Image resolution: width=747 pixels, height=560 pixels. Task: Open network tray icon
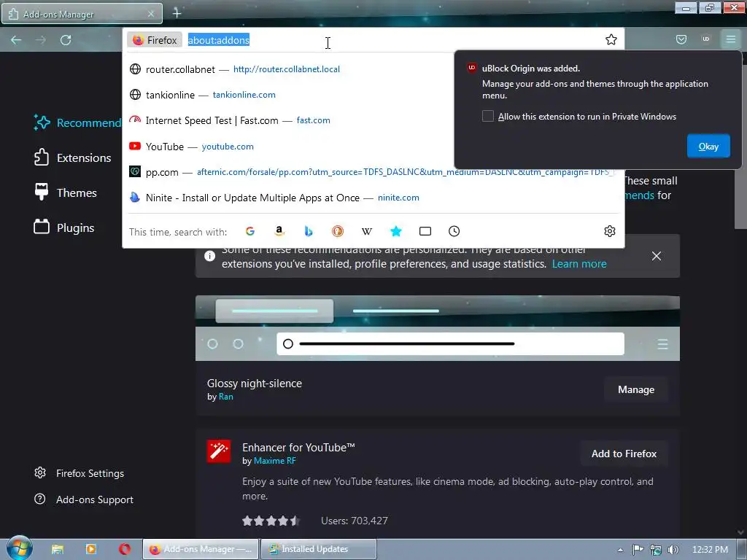[x=656, y=550]
